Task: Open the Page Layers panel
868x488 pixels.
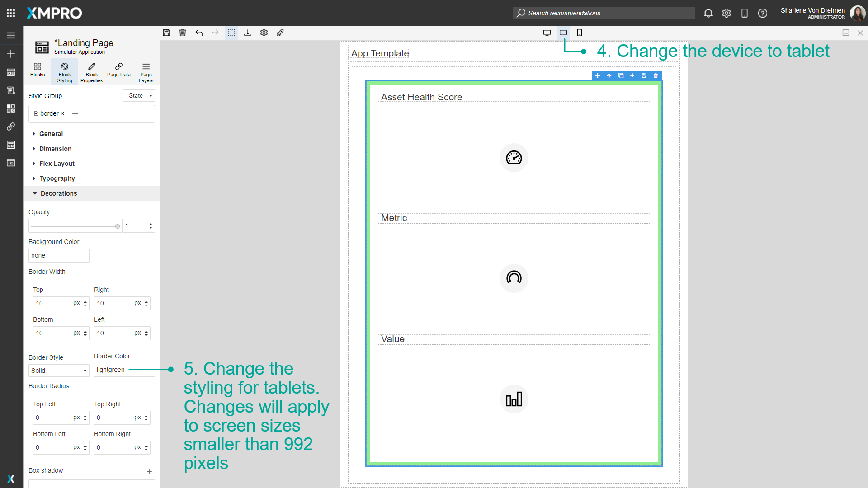Action: coord(146,71)
